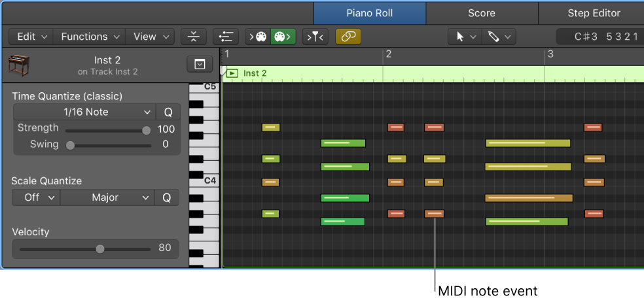The image size is (644, 302).
Task: Click the Catch Playhead button
Action: [x=315, y=37]
